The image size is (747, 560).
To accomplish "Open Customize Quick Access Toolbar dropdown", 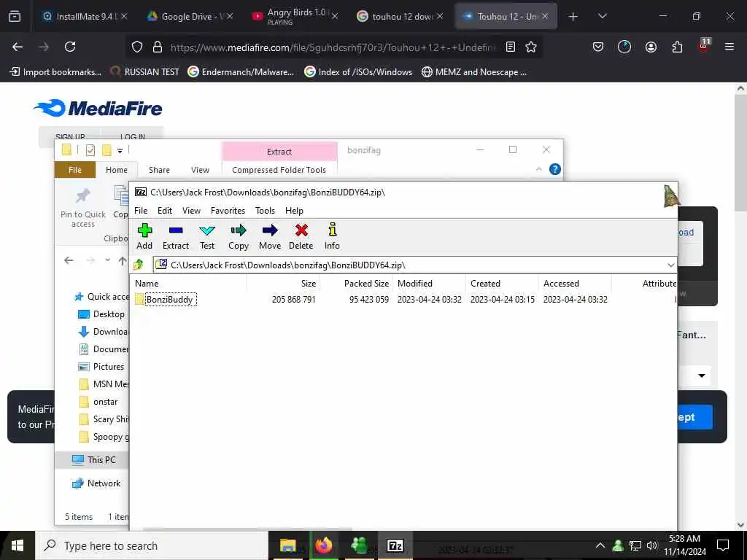I will [x=120, y=151].
